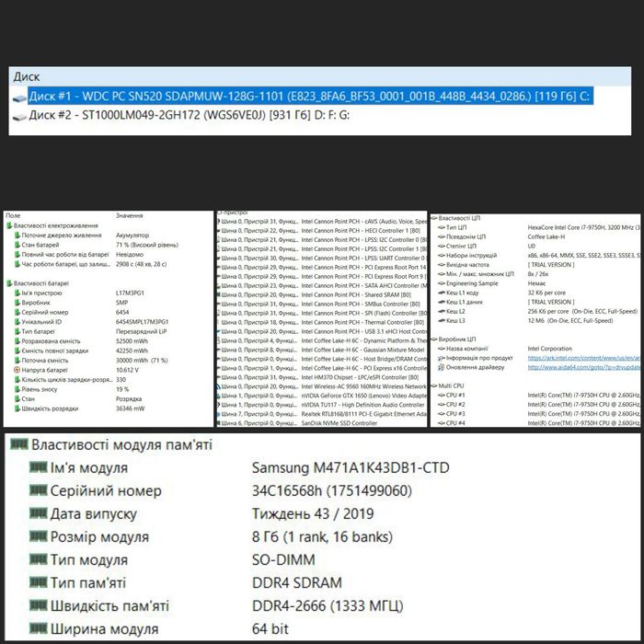Click battery icon next to Стан батарей
This screenshot has height=644, width=644.
point(17,246)
